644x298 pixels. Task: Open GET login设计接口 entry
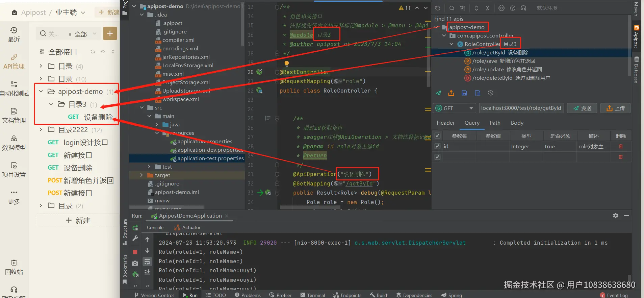78,143
